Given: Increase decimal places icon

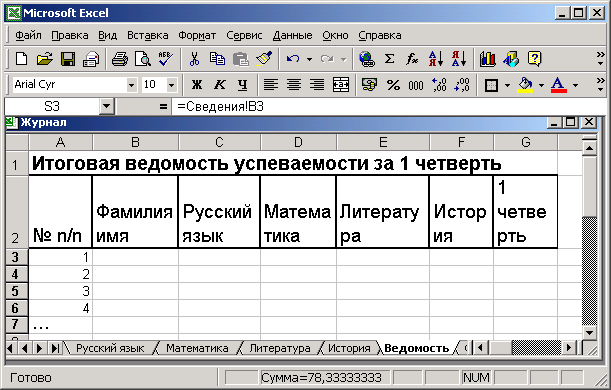Looking at the screenshot, I should pos(439,85).
